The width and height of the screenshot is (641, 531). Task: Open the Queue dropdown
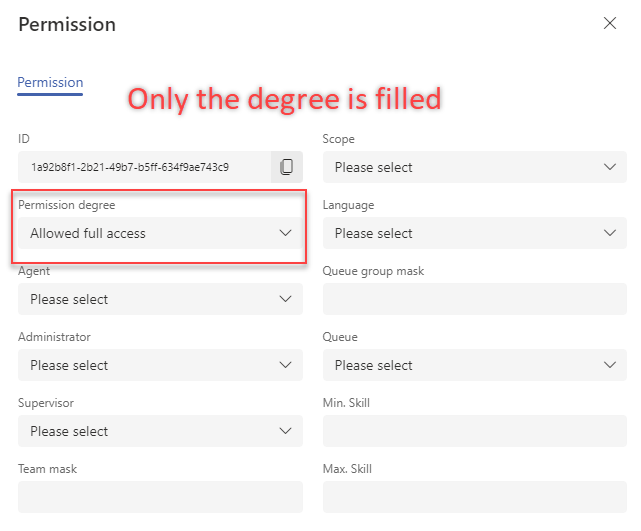(475, 365)
